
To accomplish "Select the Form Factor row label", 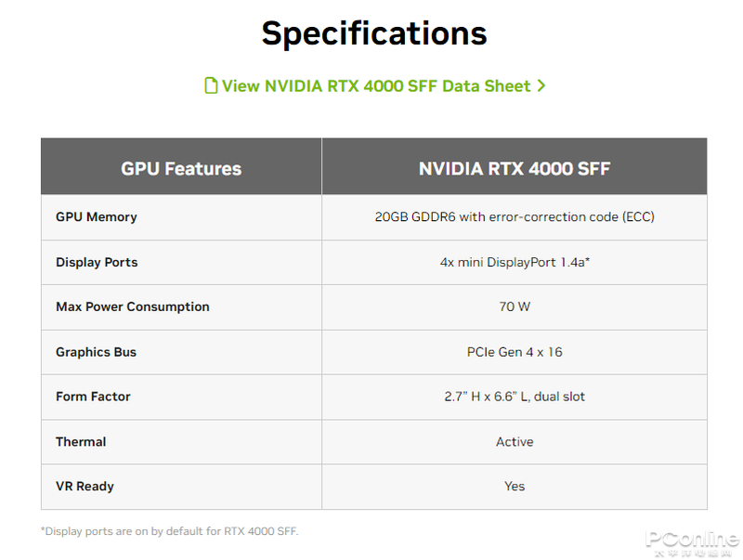I will (x=93, y=397).
